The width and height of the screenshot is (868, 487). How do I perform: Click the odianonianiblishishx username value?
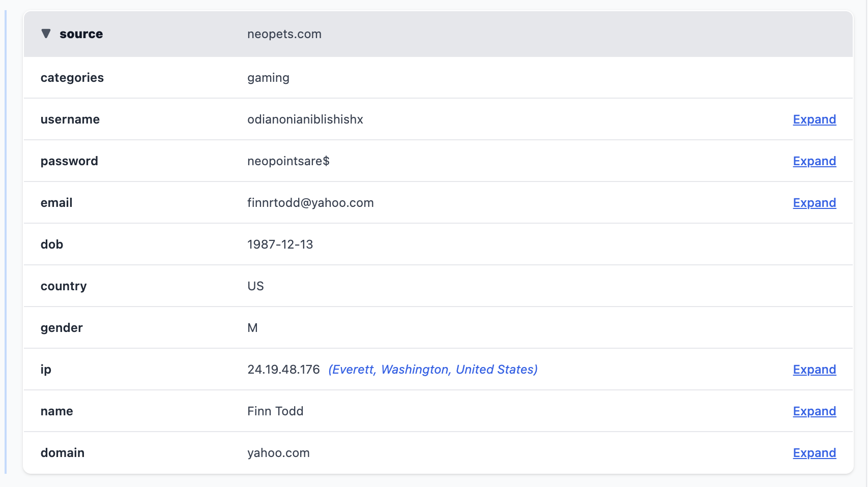point(305,119)
